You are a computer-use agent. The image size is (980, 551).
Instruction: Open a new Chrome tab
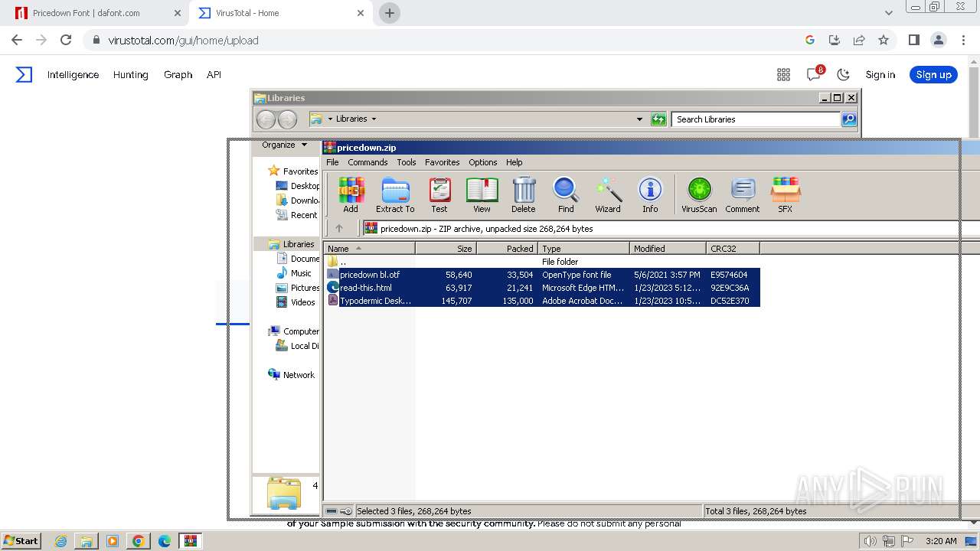coord(390,13)
